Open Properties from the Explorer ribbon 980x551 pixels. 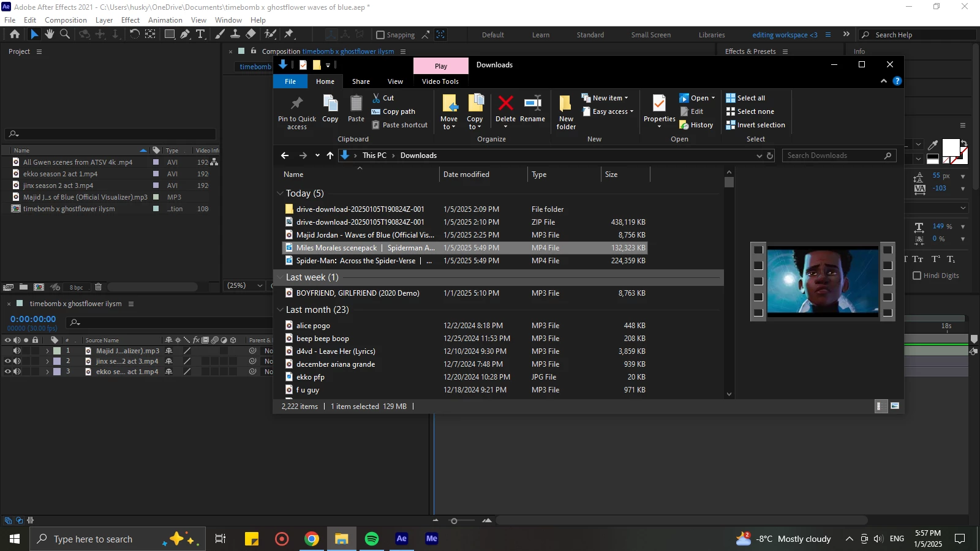coord(659,111)
